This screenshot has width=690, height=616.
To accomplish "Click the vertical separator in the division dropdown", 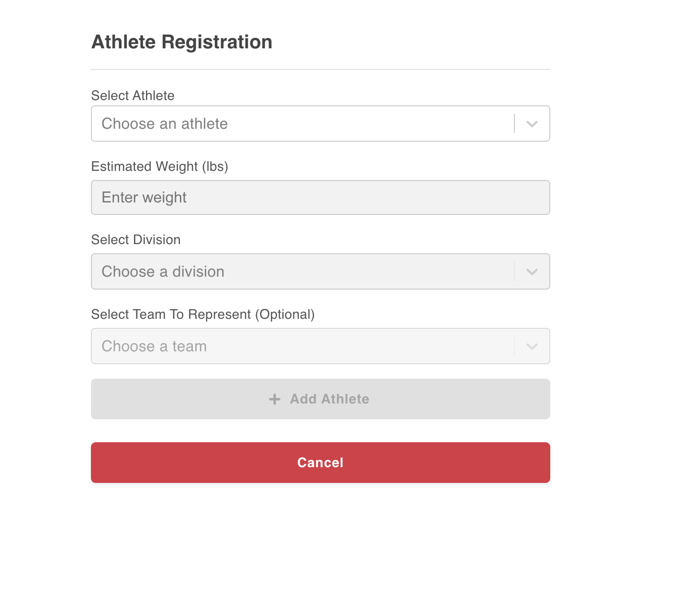I will 514,272.
